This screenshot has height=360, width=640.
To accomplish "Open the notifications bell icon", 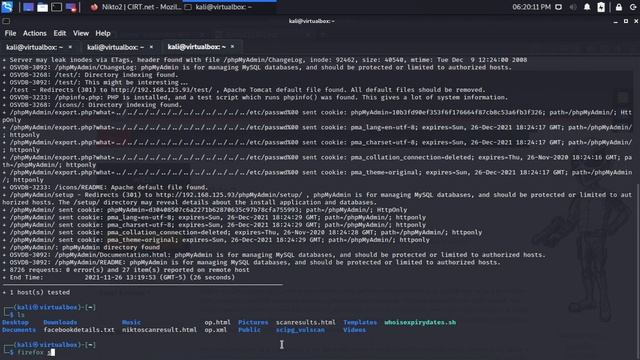I will [x=587, y=7].
